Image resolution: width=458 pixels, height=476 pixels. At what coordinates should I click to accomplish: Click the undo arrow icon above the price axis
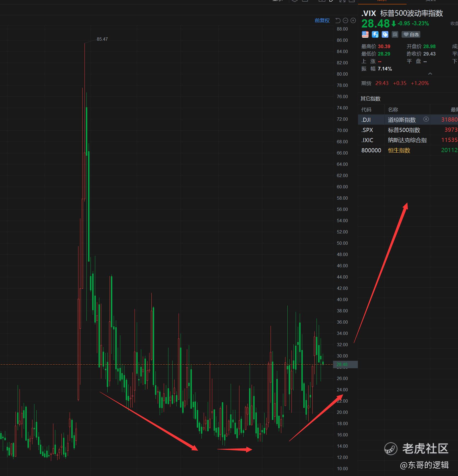click(338, 20)
